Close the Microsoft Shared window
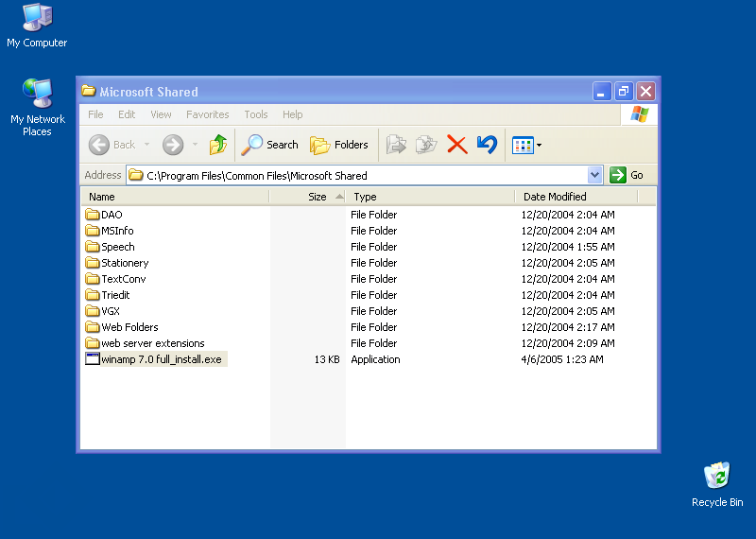The height and width of the screenshot is (539, 756). coord(645,91)
